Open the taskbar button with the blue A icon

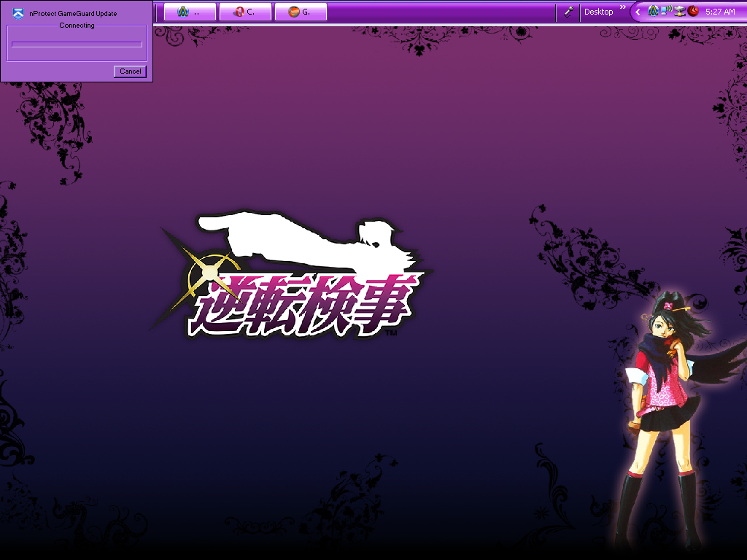click(x=190, y=12)
